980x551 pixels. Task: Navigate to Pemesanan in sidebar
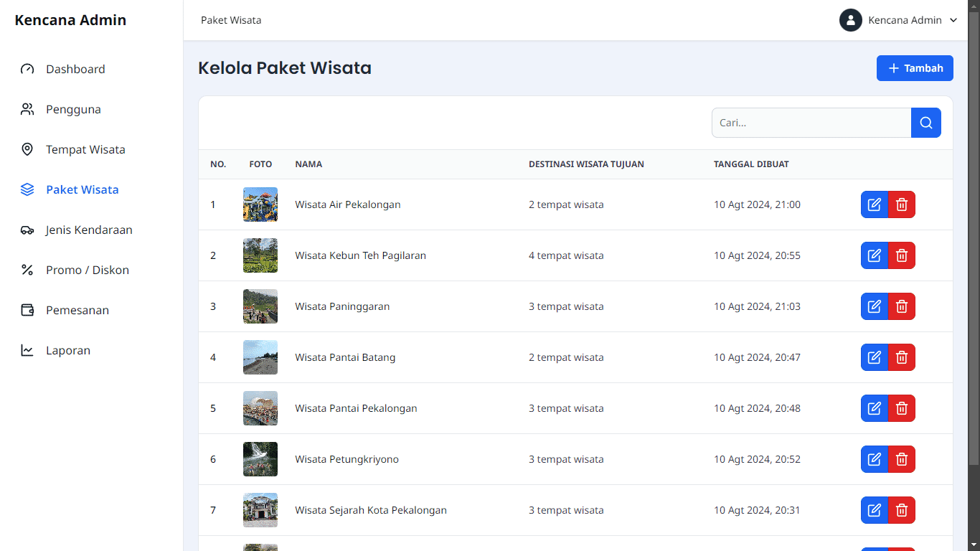pos(77,311)
